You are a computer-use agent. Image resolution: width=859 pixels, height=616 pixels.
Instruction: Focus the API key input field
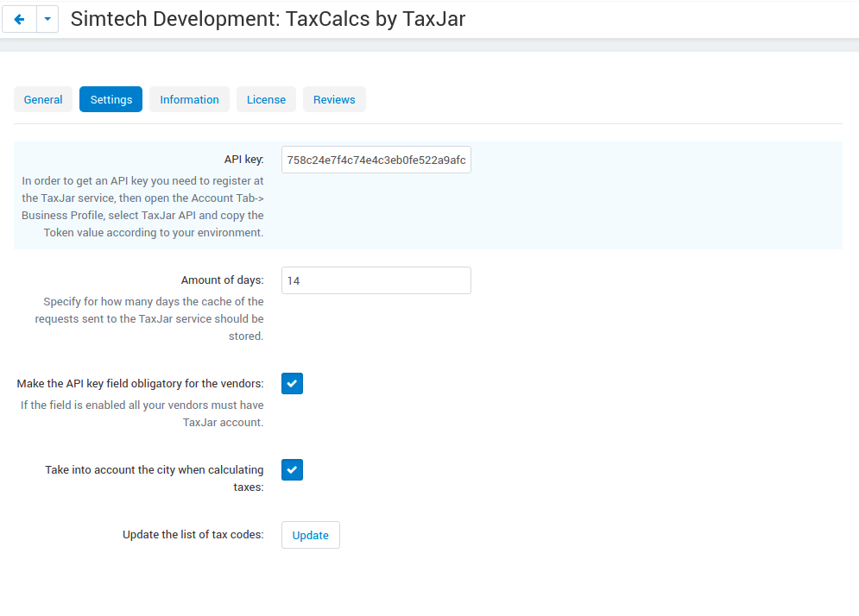pos(376,160)
